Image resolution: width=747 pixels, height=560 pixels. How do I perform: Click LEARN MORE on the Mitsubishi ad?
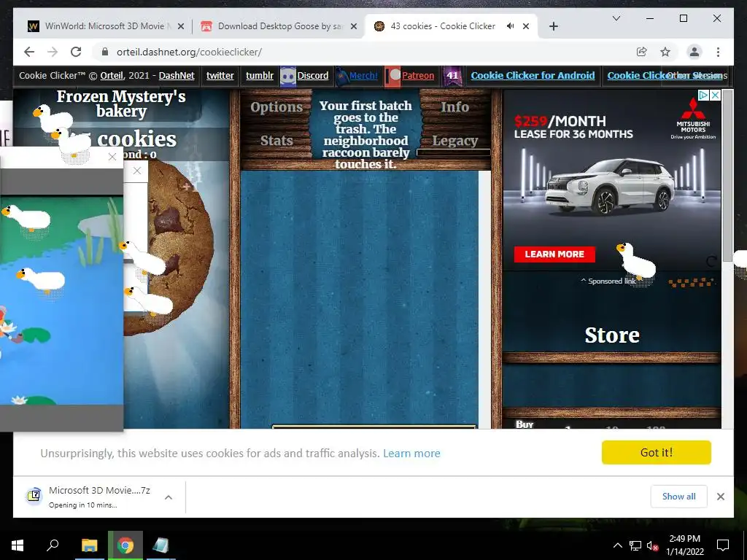[554, 254]
